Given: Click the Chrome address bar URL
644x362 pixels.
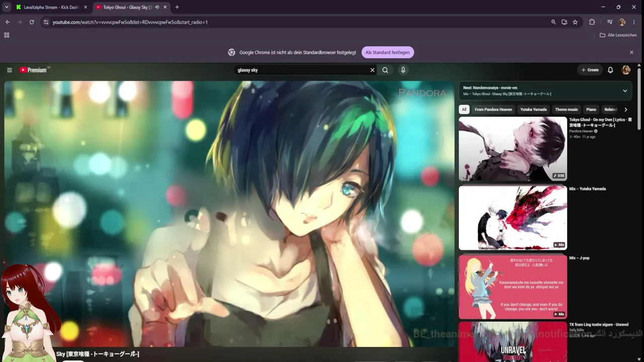Looking at the screenshot, I should click(x=130, y=22).
